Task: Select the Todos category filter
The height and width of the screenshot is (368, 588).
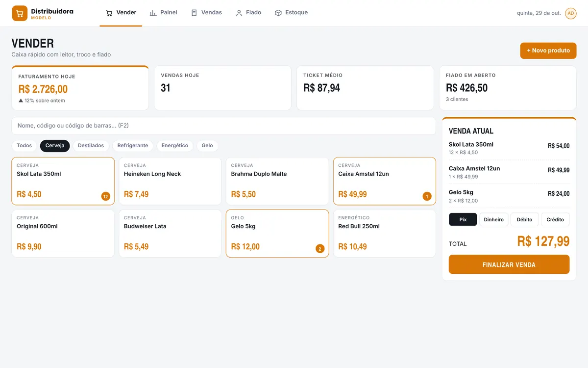Action: pos(24,146)
